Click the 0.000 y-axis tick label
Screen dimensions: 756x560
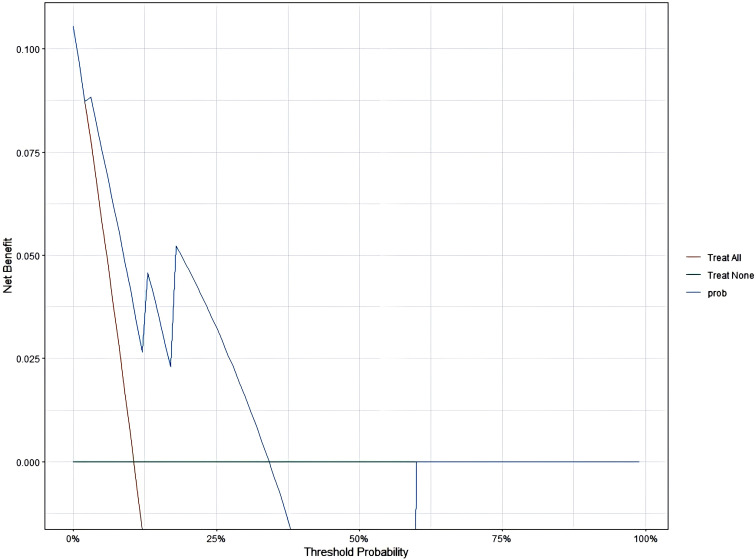[28, 462]
